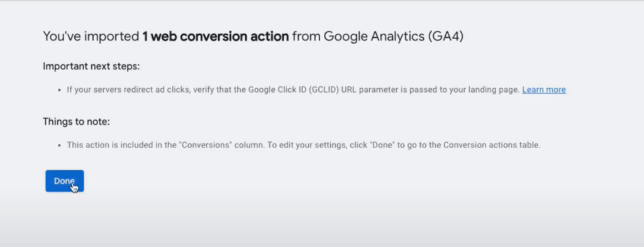Click the word "verify" in first bullet
This screenshot has width=644, height=247.
[x=203, y=89]
